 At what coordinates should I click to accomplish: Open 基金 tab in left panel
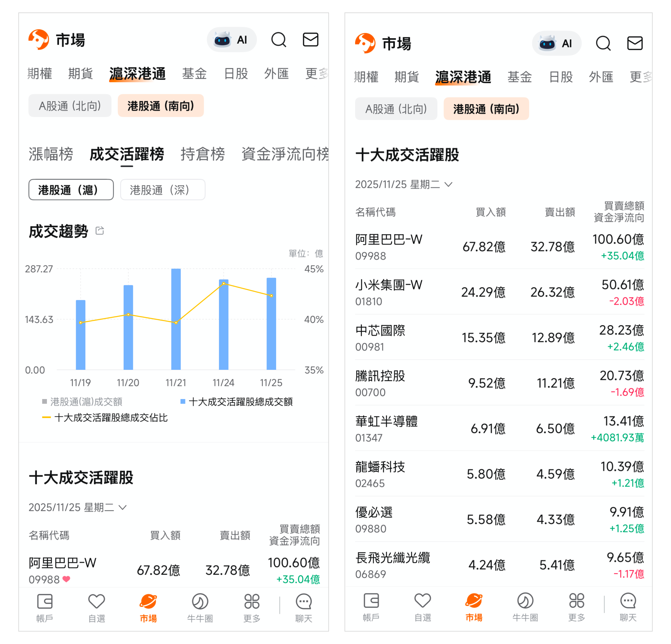(x=194, y=74)
